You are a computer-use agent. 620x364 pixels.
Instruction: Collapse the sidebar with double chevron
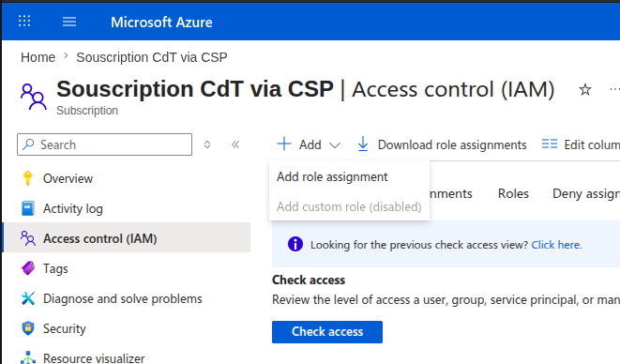click(235, 144)
